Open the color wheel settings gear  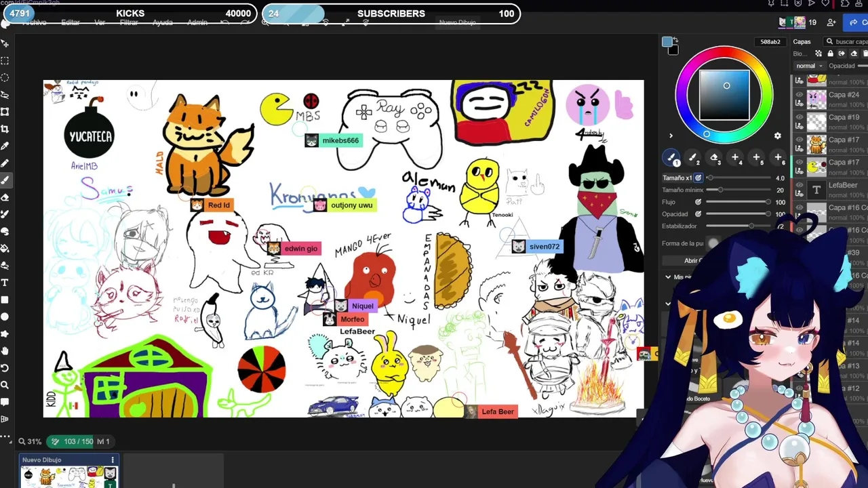click(778, 136)
